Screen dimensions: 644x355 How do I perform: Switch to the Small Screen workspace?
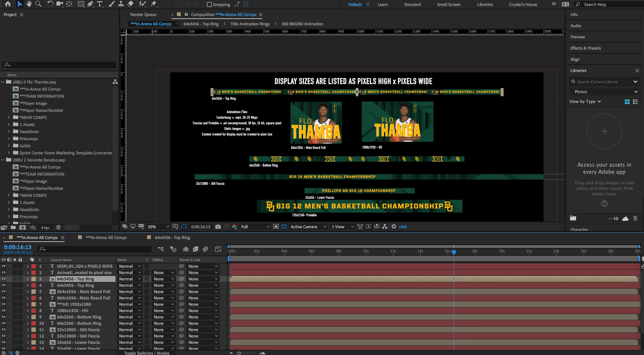pos(449,4)
